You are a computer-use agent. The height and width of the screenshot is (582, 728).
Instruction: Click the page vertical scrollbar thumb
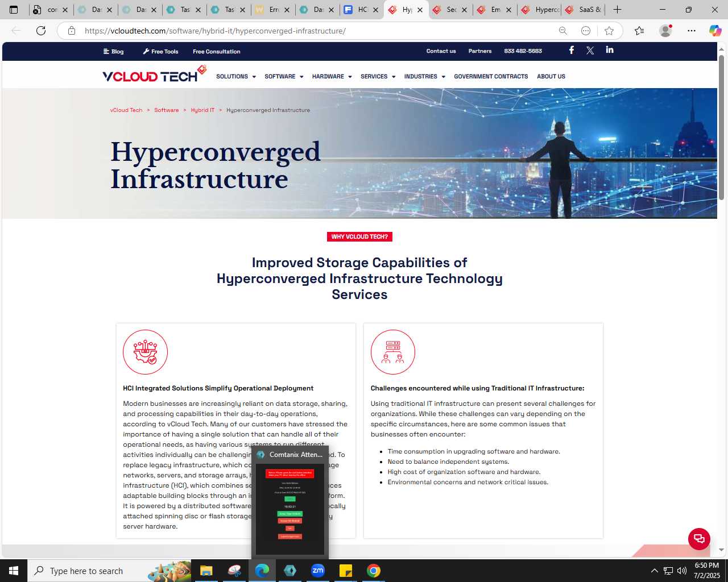(x=721, y=127)
